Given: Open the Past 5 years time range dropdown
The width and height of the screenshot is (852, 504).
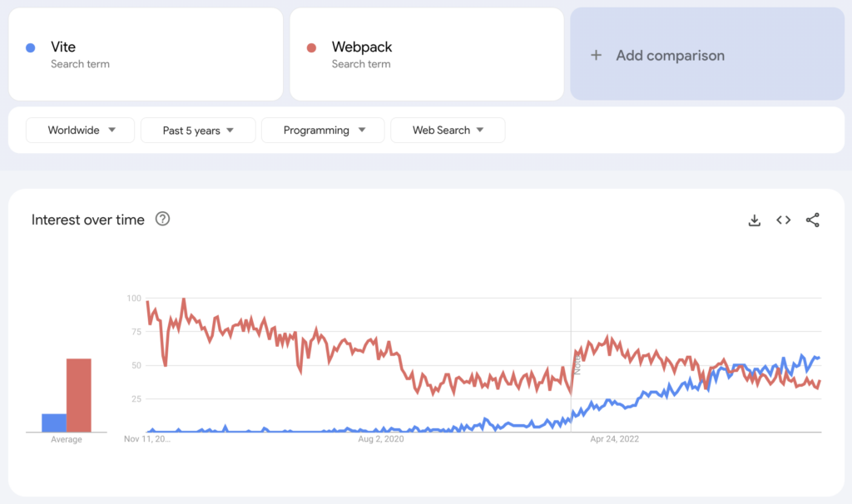Looking at the screenshot, I should click(x=197, y=130).
